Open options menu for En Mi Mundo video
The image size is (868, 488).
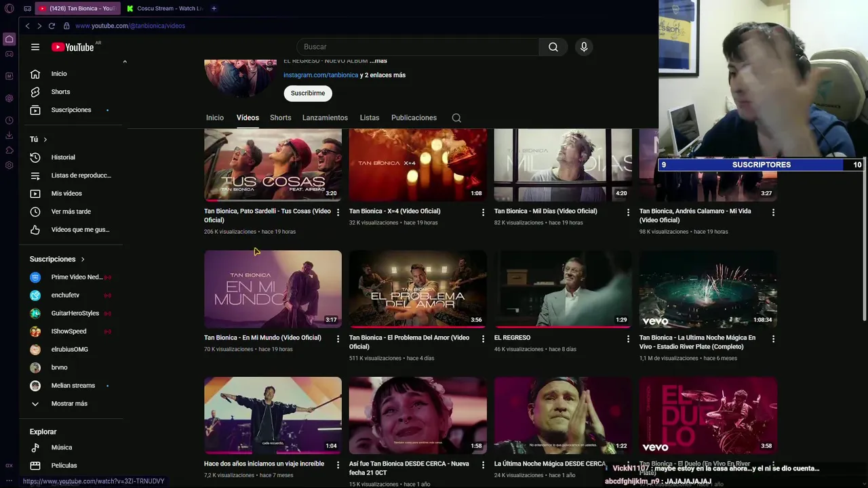coord(338,338)
